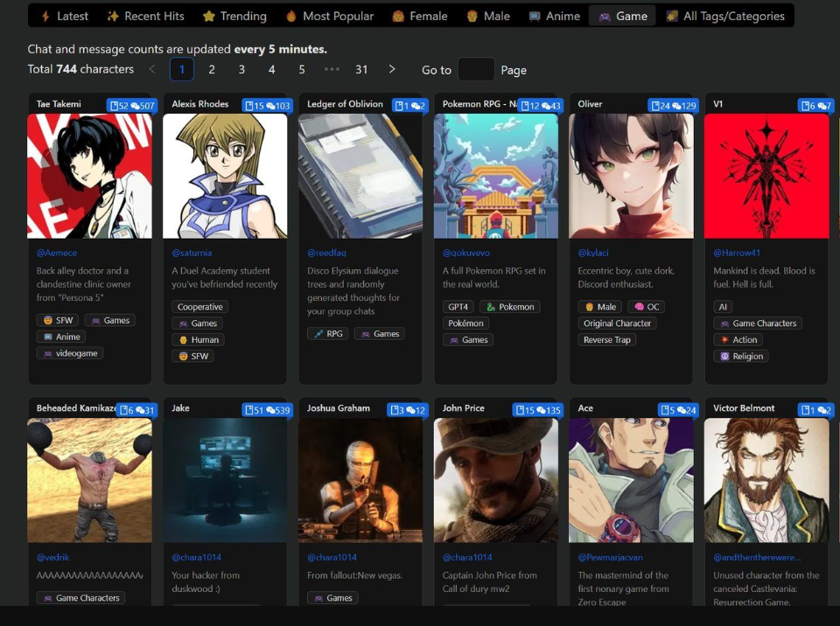Image resolution: width=840 pixels, height=626 pixels.
Task: Open John Price character image
Action: [x=496, y=480]
